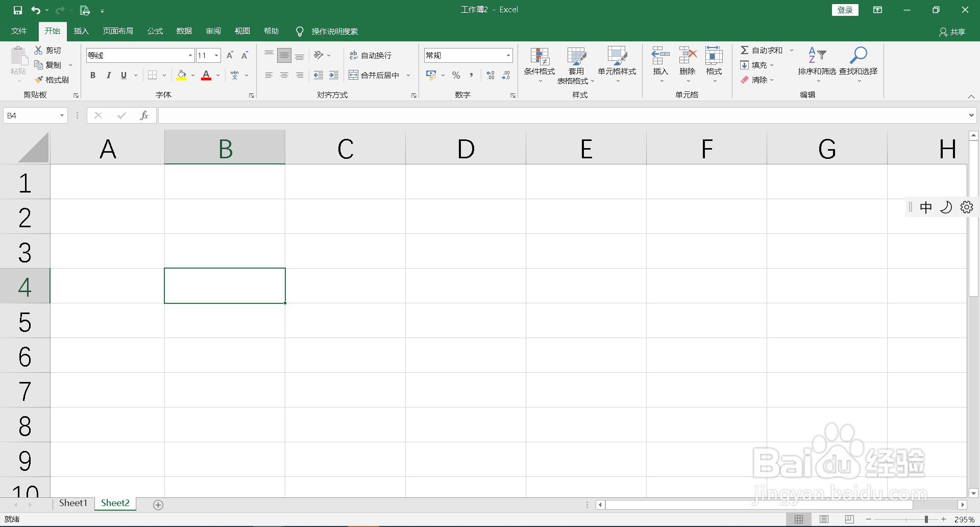The width and height of the screenshot is (980, 527).
Task: Click the Fill Color paint bucket icon
Action: tap(181, 75)
